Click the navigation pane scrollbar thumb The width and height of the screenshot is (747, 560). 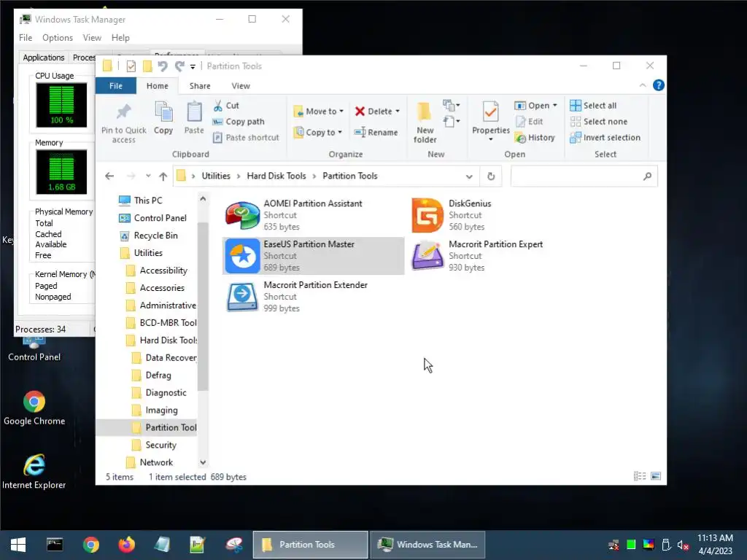coord(203,306)
